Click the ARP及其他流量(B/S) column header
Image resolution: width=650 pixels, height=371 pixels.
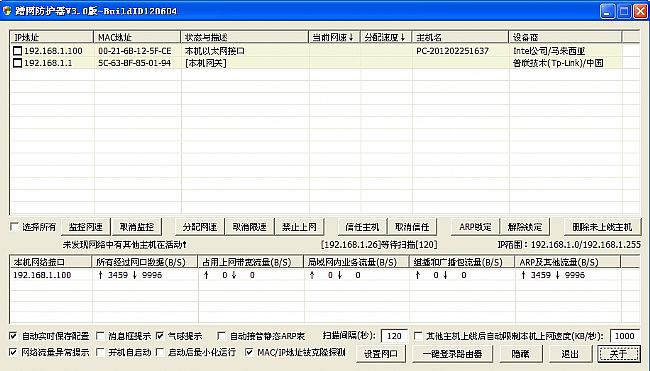click(x=568, y=262)
